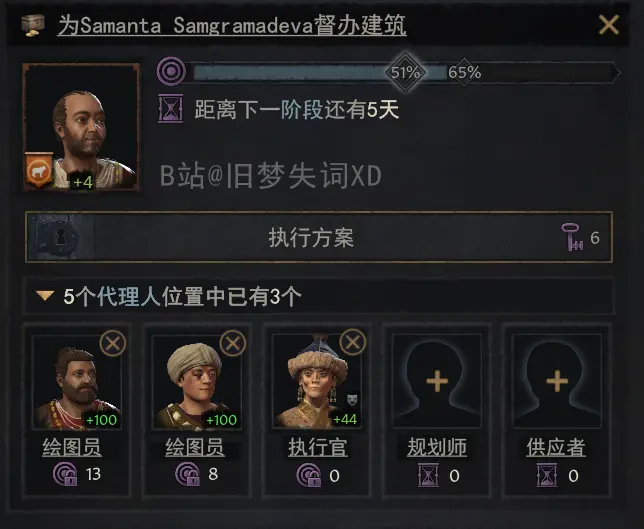The image size is (644, 529).
Task: Open Samanta Samgramadeva's target portrait
Action: 81,127
